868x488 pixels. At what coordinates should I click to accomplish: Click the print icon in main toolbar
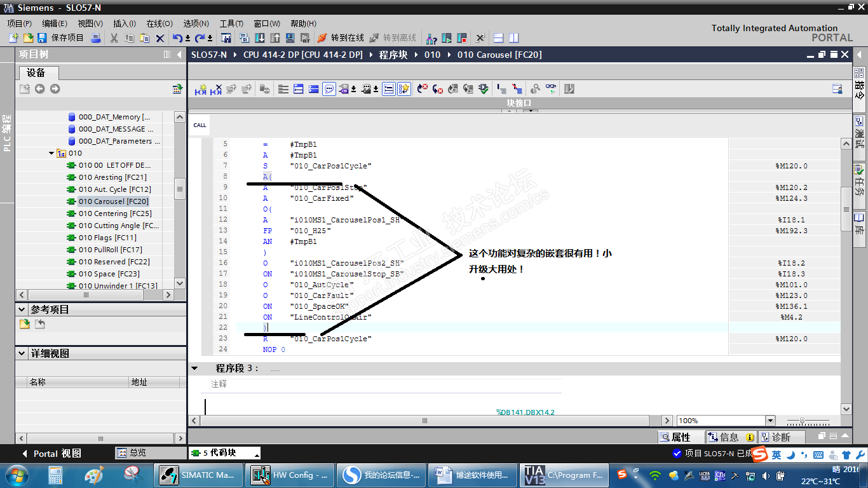(x=96, y=38)
